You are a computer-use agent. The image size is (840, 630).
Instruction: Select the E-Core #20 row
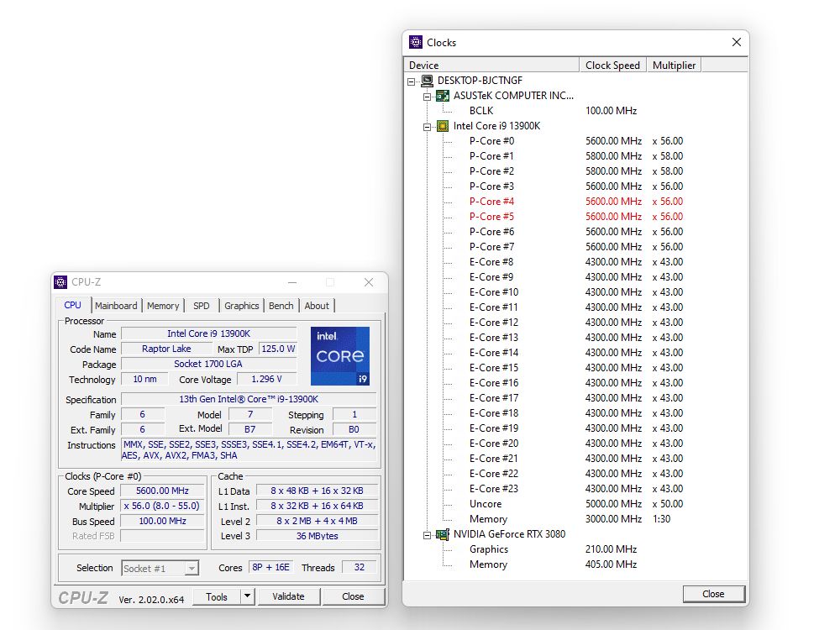pyautogui.click(x=576, y=444)
